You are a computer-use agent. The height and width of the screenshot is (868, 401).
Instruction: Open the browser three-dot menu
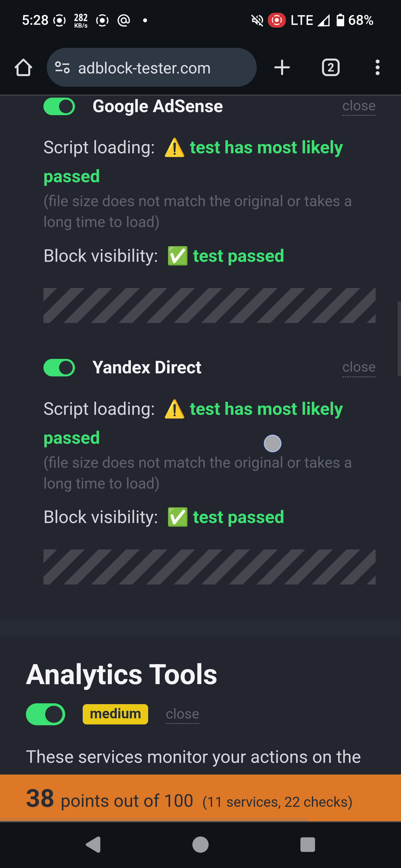pyautogui.click(x=378, y=68)
